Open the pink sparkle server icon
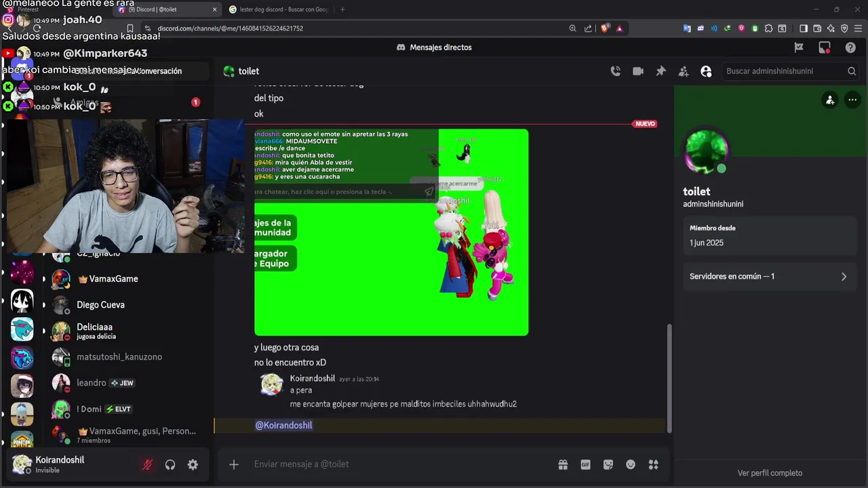The image size is (868, 488). [22, 272]
